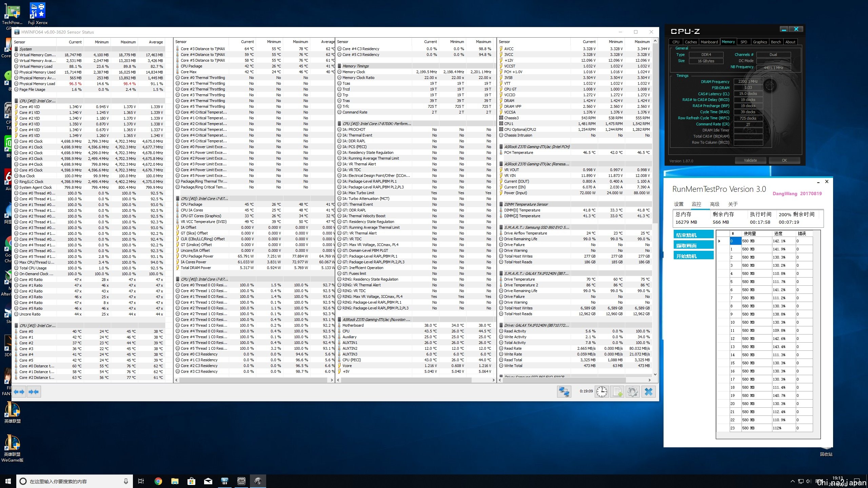
Task: Click OK button in CPU-Z
Action: [x=784, y=160]
